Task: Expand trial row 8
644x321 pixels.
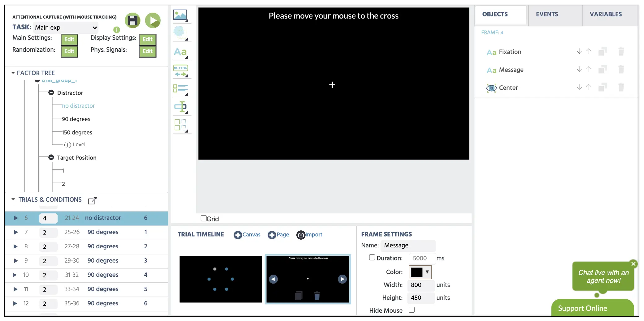Action: tap(16, 246)
